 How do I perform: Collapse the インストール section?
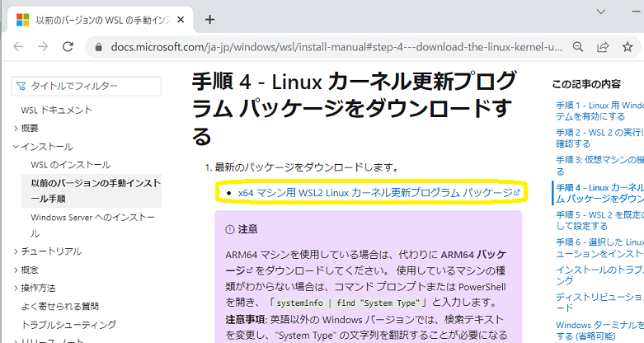(x=43, y=147)
